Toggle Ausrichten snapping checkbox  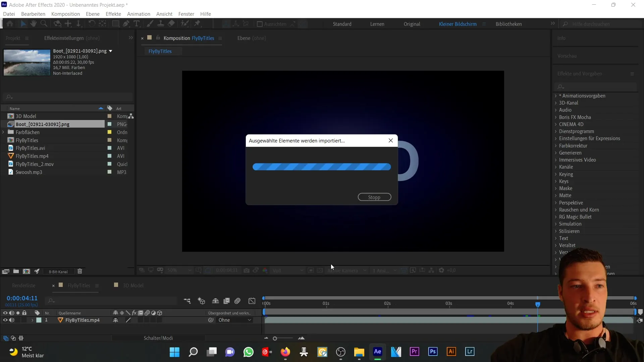260,24
